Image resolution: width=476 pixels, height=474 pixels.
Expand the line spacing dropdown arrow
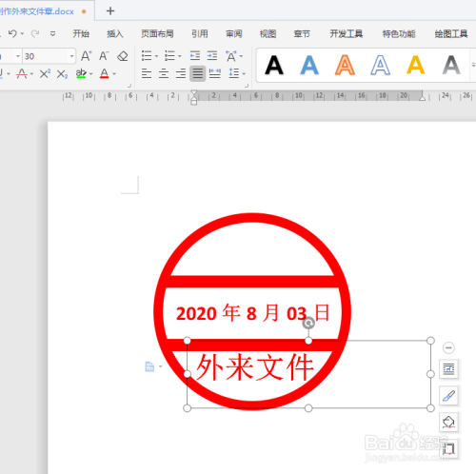click(x=244, y=74)
